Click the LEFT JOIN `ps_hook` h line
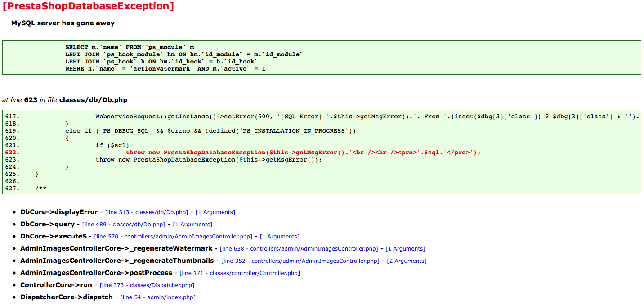Image resolution: width=644 pixels, height=306 pixels. 161,62
